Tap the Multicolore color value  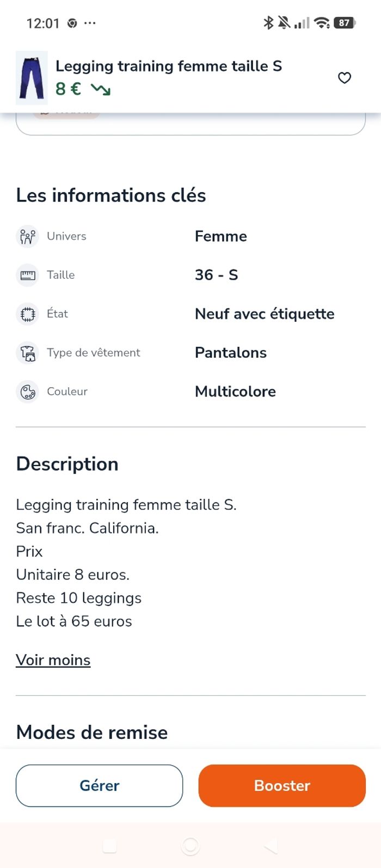pos(235,392)
